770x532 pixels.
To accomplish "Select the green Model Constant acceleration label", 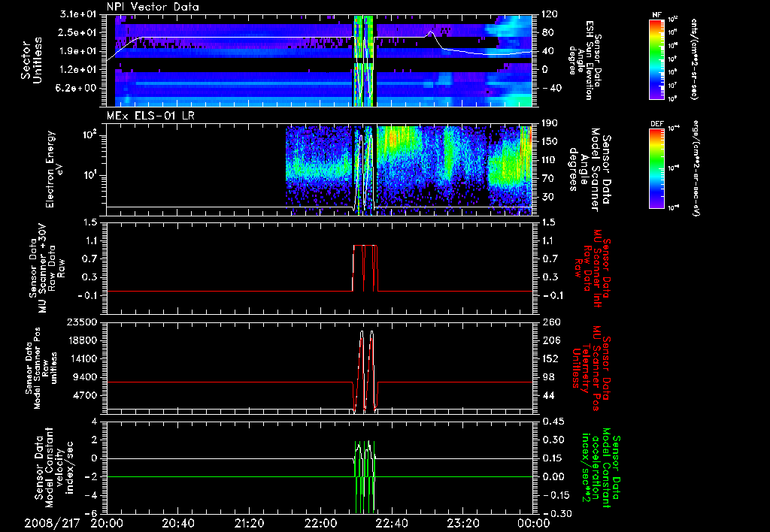I will [x=601, y=467].
